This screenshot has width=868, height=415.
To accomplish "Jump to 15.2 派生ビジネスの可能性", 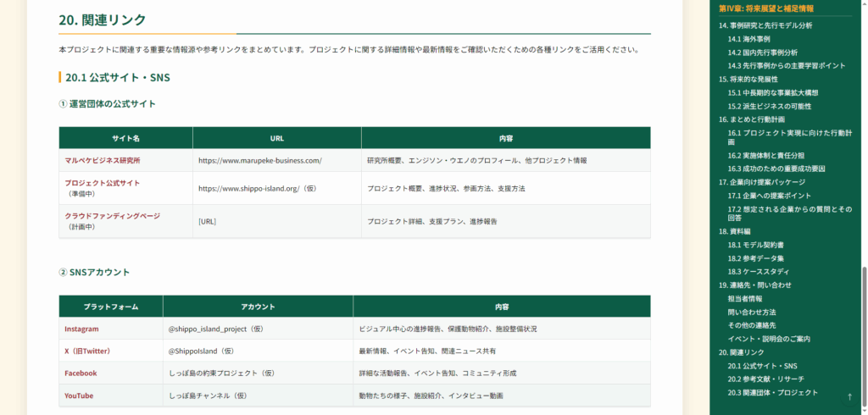I will pyautogui.click(x=770, y=106).
